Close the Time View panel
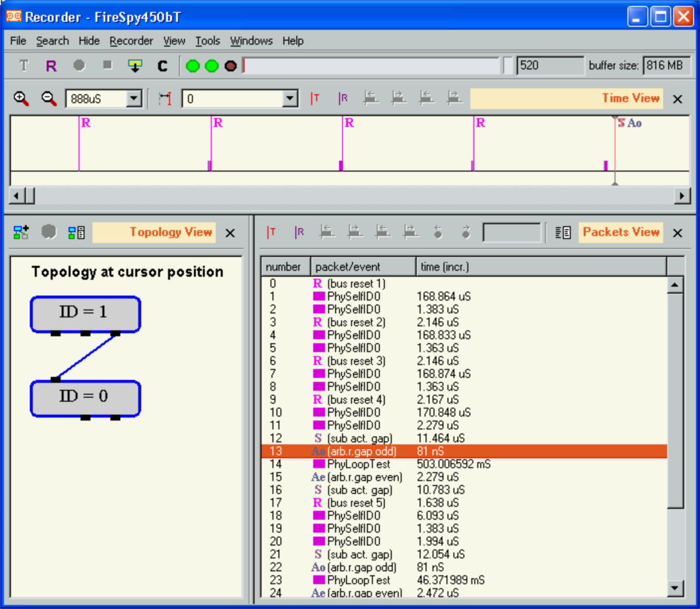The width and height of the screenshot is (700, 609). [x=677, y=99]
